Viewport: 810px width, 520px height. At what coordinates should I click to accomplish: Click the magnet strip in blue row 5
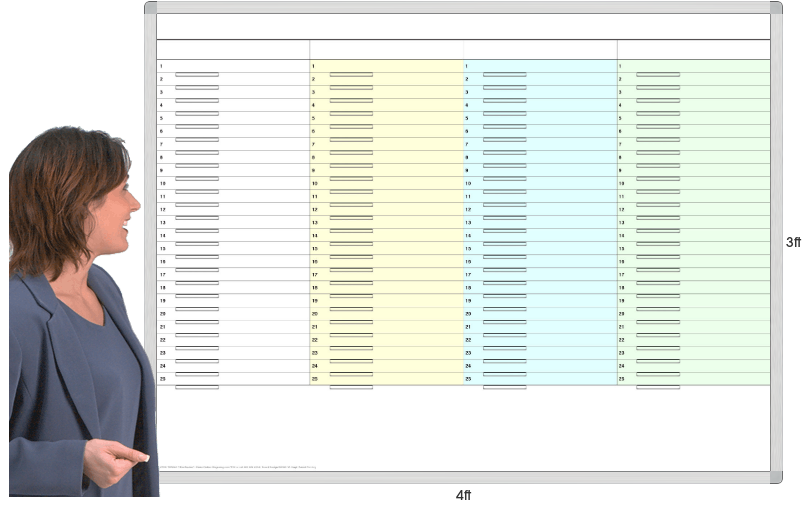[x=504, y=126]
